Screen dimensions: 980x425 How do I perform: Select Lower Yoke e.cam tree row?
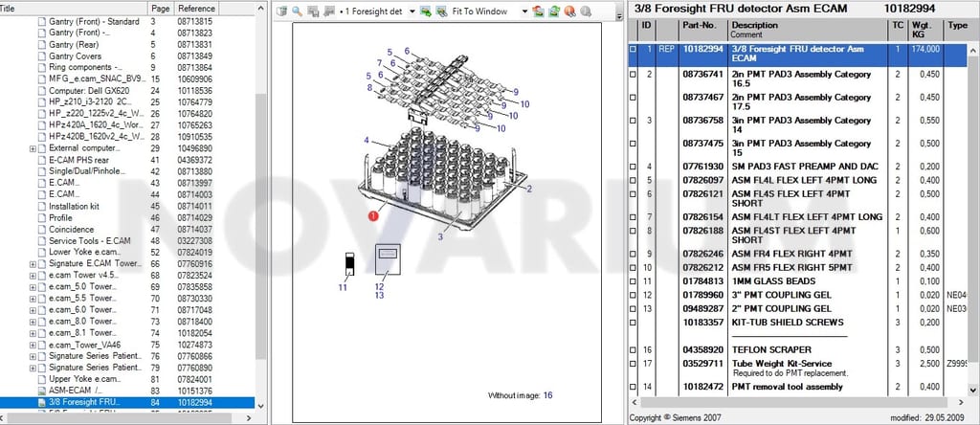[127, 253]
